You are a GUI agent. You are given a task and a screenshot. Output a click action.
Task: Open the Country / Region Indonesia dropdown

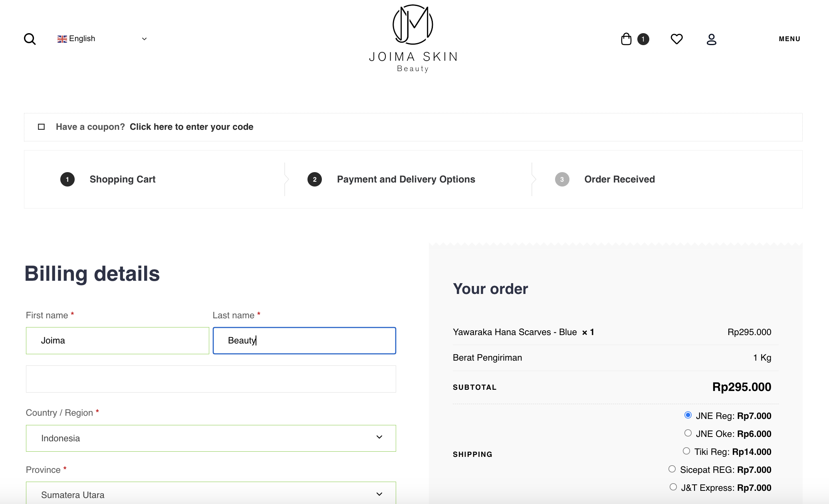pyautogui.click(x=211, y=438)
